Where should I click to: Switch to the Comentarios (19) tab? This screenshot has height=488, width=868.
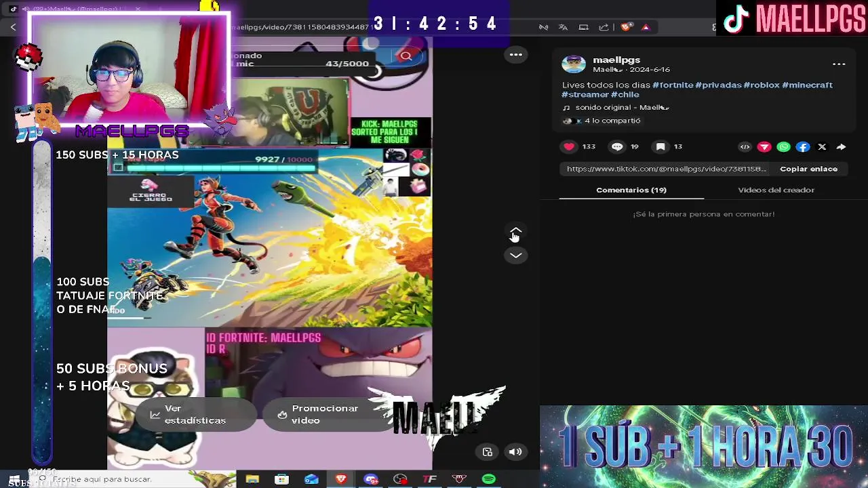point(631,190)
